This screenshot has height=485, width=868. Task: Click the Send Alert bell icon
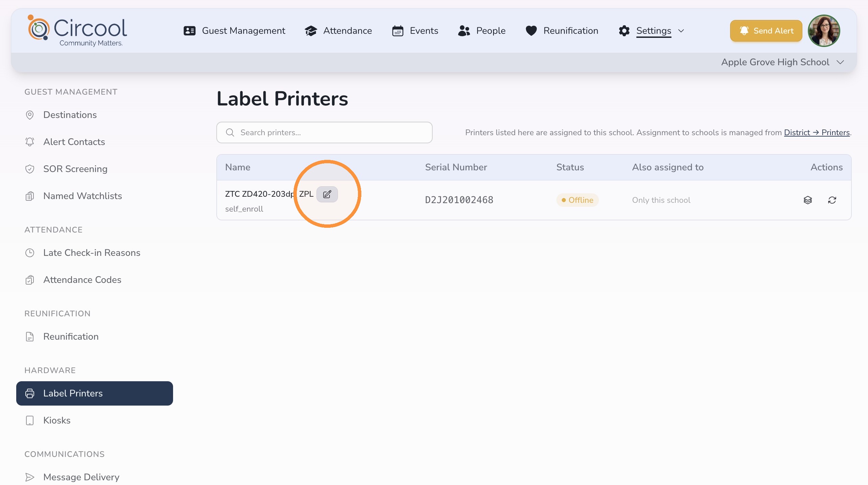(x=744, y=31)
